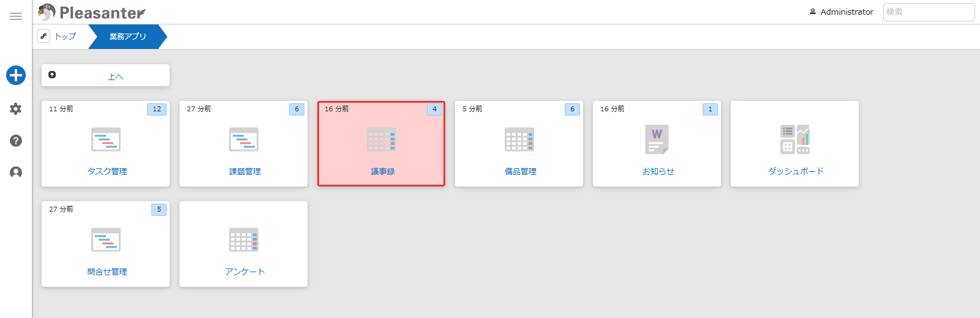
Task: Open the タスク管理 link
Action: (107, 171)
